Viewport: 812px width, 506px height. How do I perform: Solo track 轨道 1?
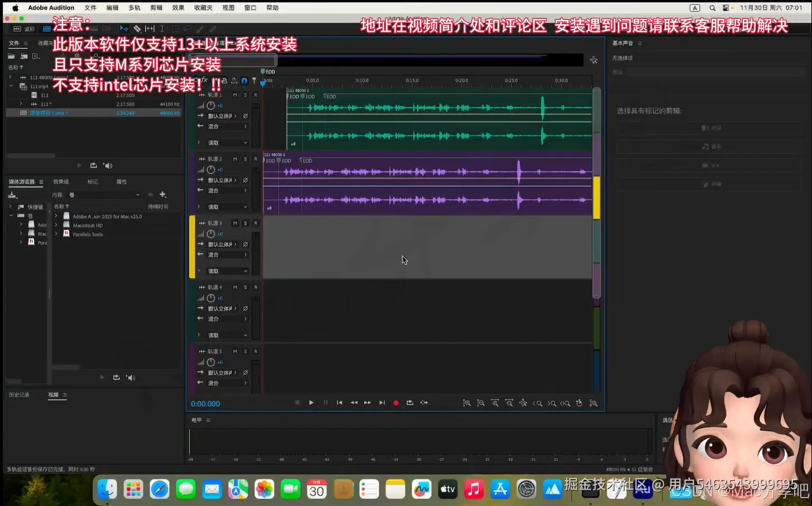point(245,95)
